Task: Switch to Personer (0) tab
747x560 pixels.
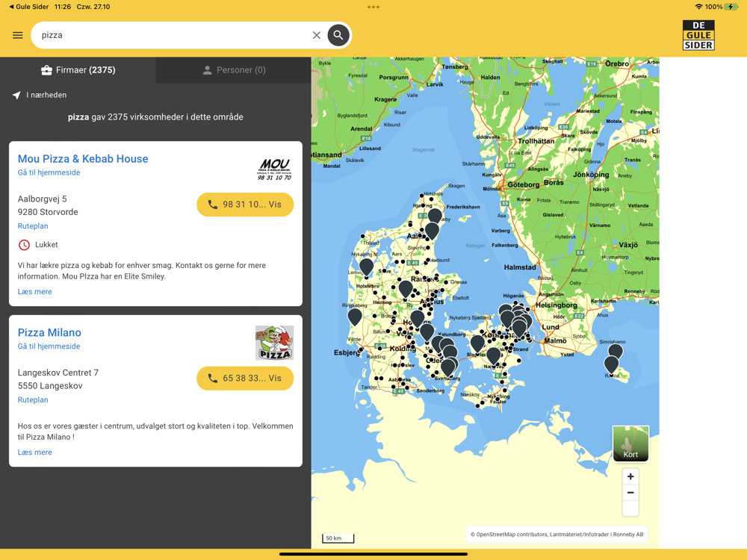Action: click(x=233, y=70)
